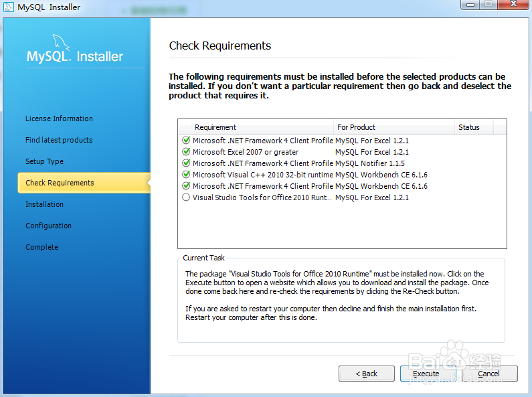Click the Execute button

(428, 374)
